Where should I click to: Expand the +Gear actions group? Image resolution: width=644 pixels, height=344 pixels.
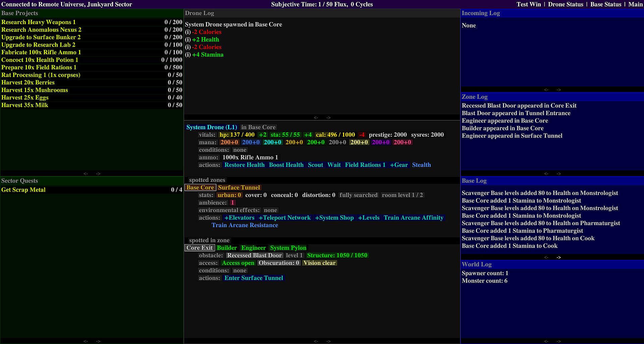399,165
